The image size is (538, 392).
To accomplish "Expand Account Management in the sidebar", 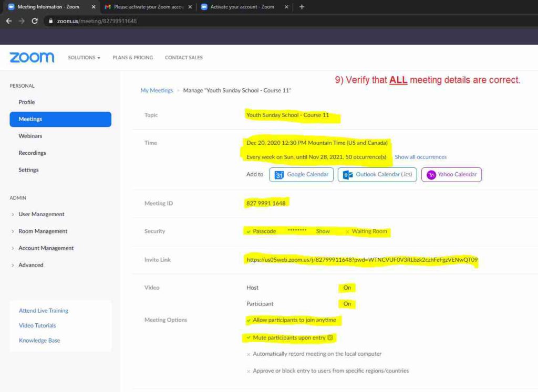I will tap(46, 248).
